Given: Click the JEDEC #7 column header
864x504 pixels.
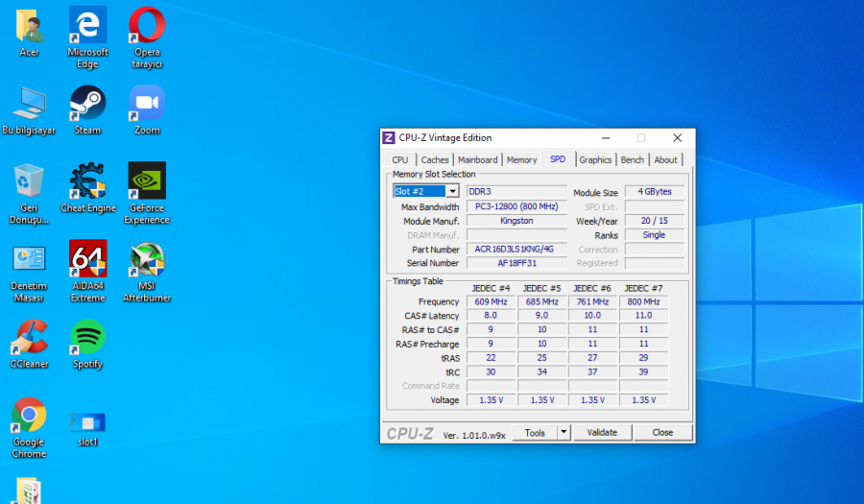Looking at the screenshot, I should (x=643, y=289).
